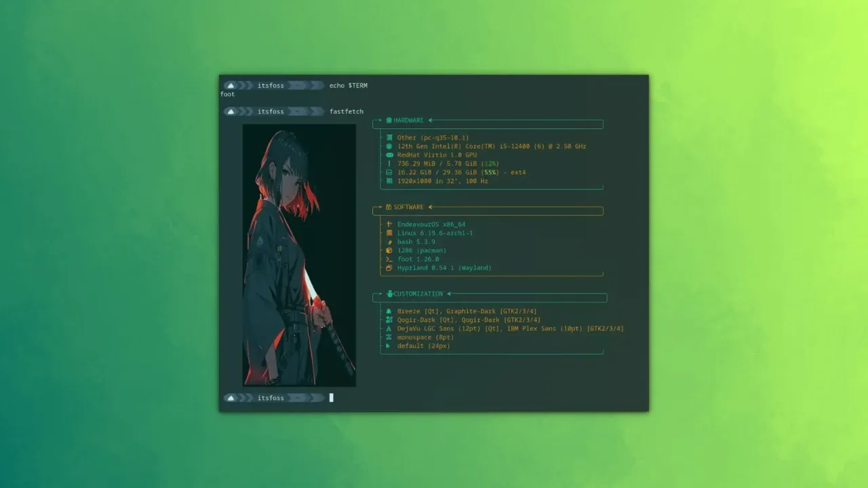Collapse the HARDWARE section header
868x488 pixels.
pos(407,120)
